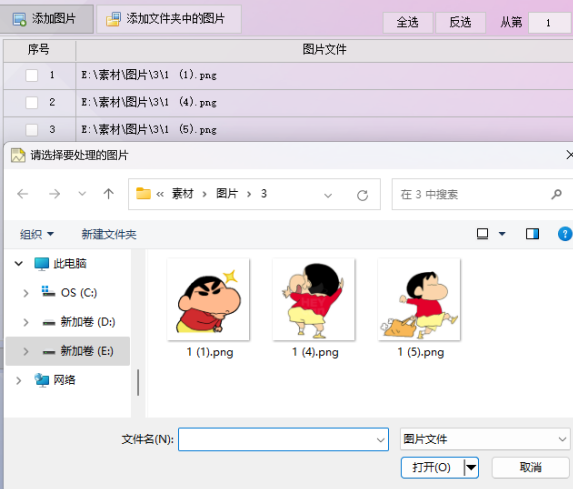The height and width of the screenshot is (489, 574).
Task: Go forward with the right arrow icon
Action: pos(55,194)
